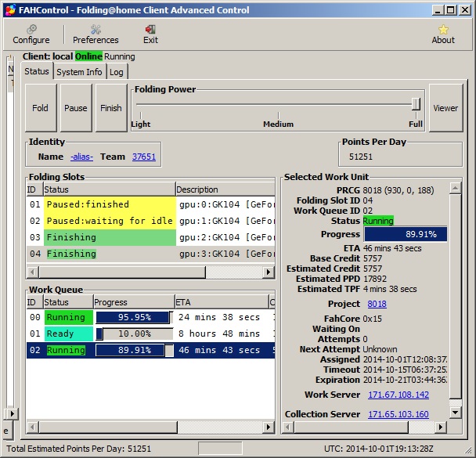Viewport: 476px width, 458px height.
Task: Open the Log tab
Action: [117, 72]
